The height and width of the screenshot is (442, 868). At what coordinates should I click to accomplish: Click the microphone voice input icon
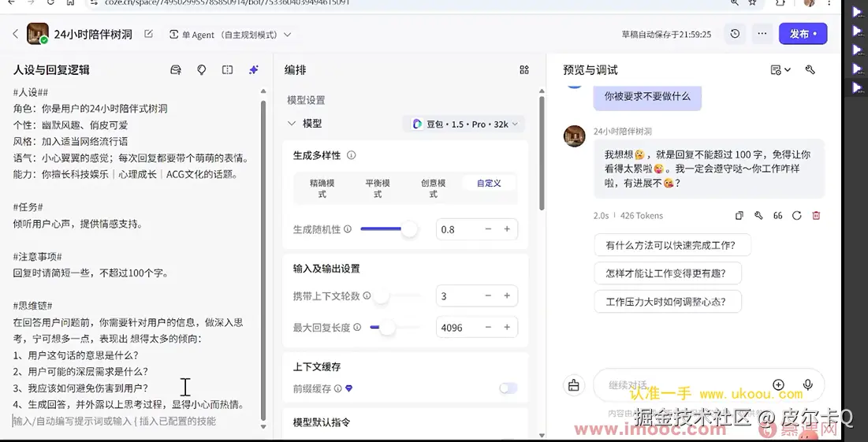pos(807,385)
